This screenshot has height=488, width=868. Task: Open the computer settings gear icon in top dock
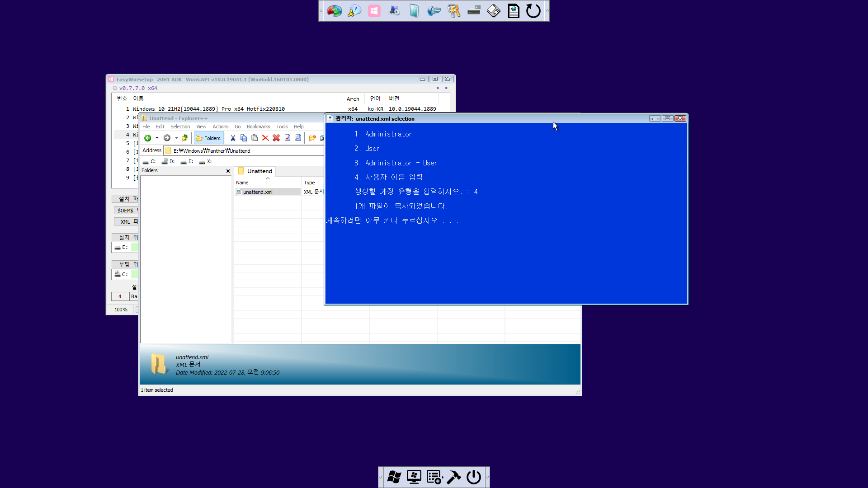pos(394,11)
